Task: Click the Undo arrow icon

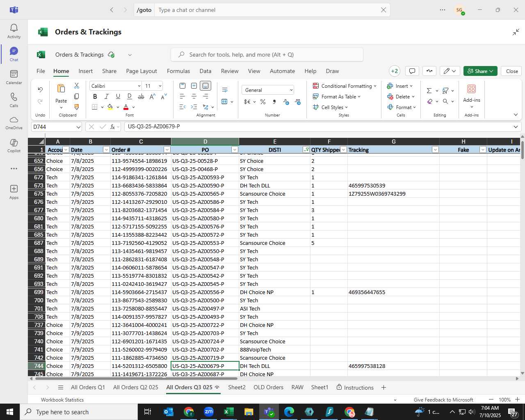Action: [40, 89]
